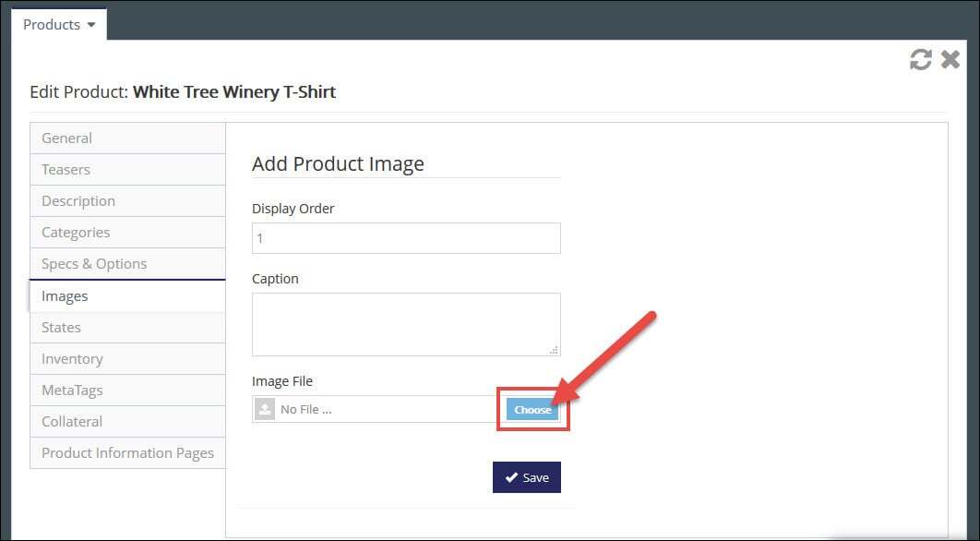Select the Categories tab
The image size is (980, 541).
click(127, 232)
